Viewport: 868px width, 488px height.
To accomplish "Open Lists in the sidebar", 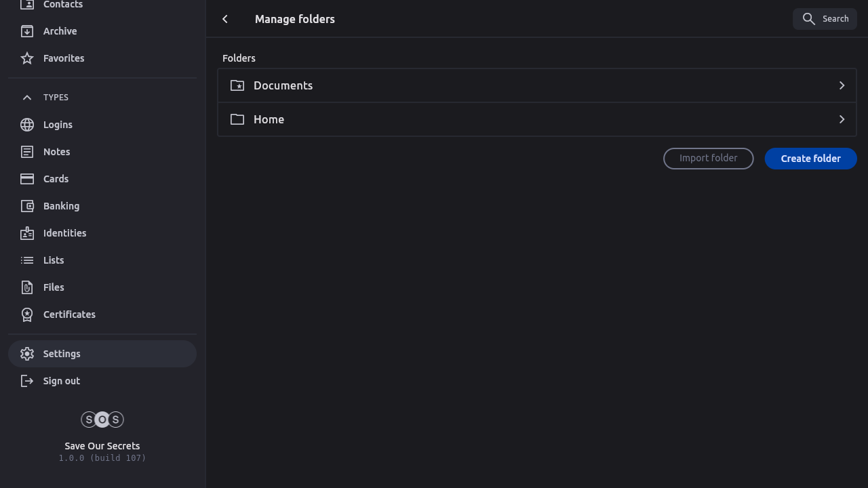I will (54, 260).
